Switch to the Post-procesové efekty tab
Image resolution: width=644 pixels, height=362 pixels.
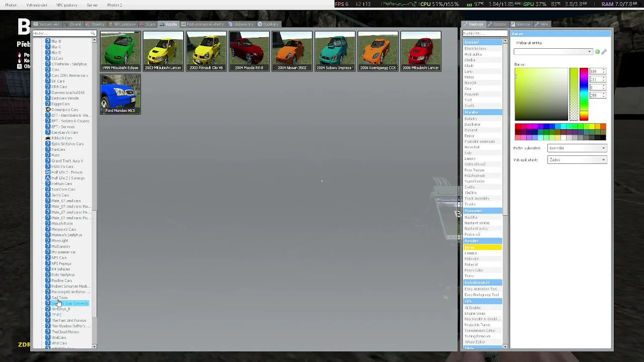203,24
